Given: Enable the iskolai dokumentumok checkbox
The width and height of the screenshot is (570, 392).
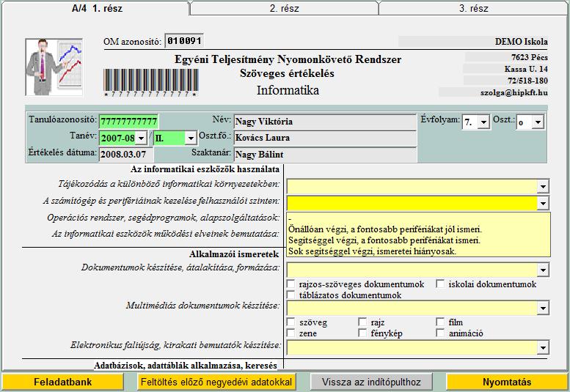Looking at the screenshot, I should pos(441,284).
